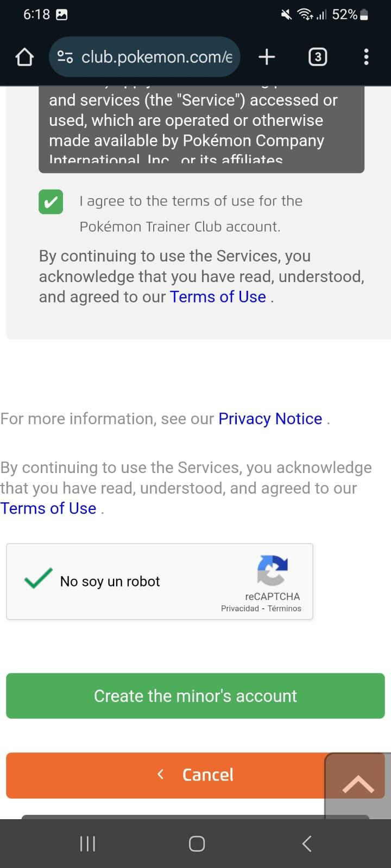Open the tab switcher showing 3 tabs
Screen dimensions: 391x868
318,57
